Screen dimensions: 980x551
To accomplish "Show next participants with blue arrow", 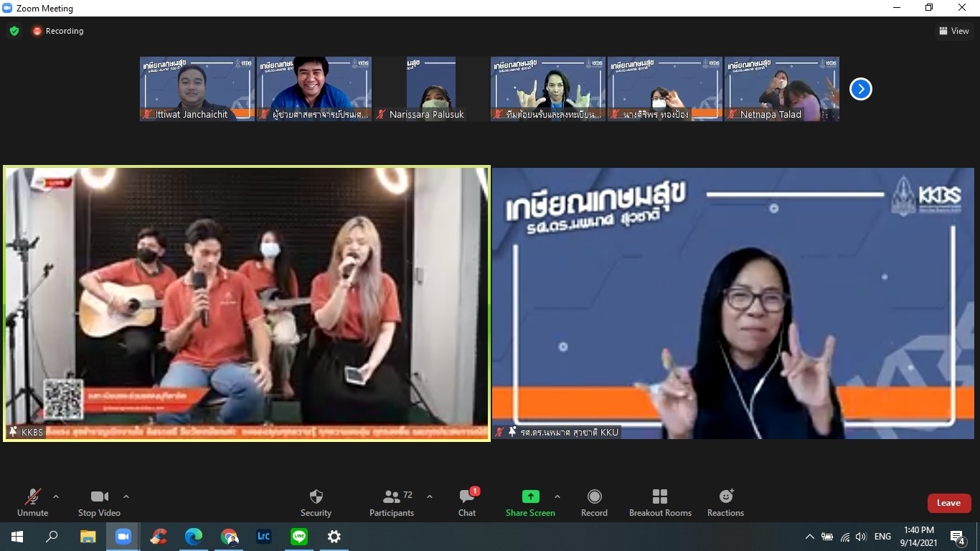I will click(x=860, y=89).
